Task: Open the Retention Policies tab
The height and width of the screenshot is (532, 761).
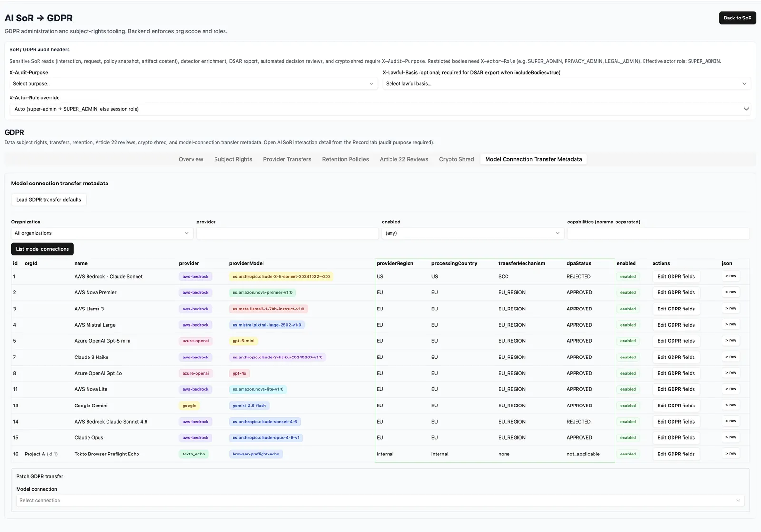Action: pyautogui.click(x=345, y=159)
